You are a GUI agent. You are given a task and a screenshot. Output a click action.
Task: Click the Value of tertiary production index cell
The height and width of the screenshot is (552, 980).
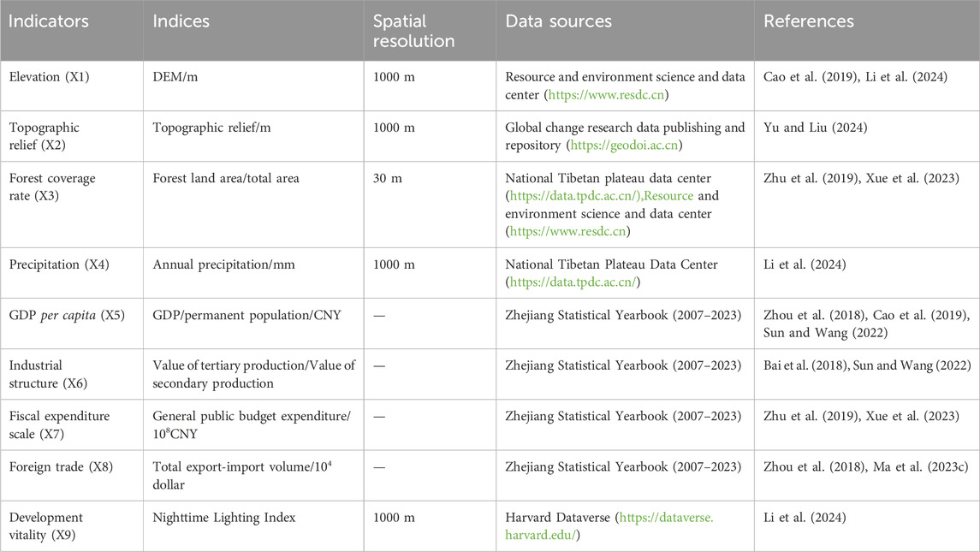point(253,375)
